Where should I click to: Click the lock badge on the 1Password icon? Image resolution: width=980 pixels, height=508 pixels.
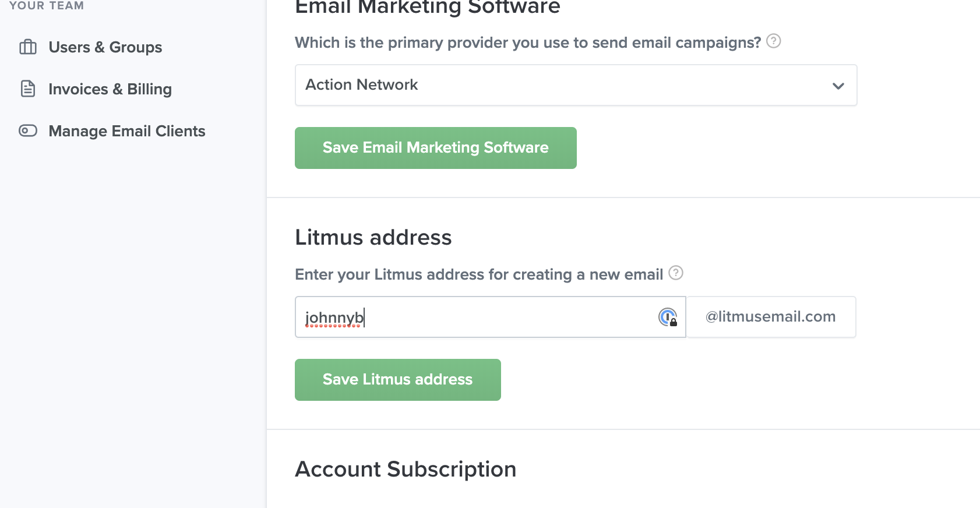click(673, 322)
